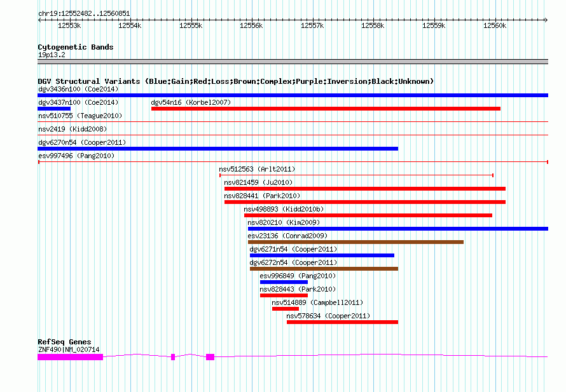566x392 pixels.
Task: Click the large magenta ZNF490 exon block
Action: pos(71,357)
